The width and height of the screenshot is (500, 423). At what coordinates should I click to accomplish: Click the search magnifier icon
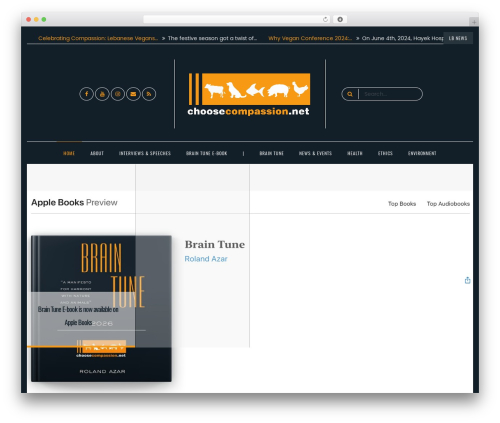[350, 94]
